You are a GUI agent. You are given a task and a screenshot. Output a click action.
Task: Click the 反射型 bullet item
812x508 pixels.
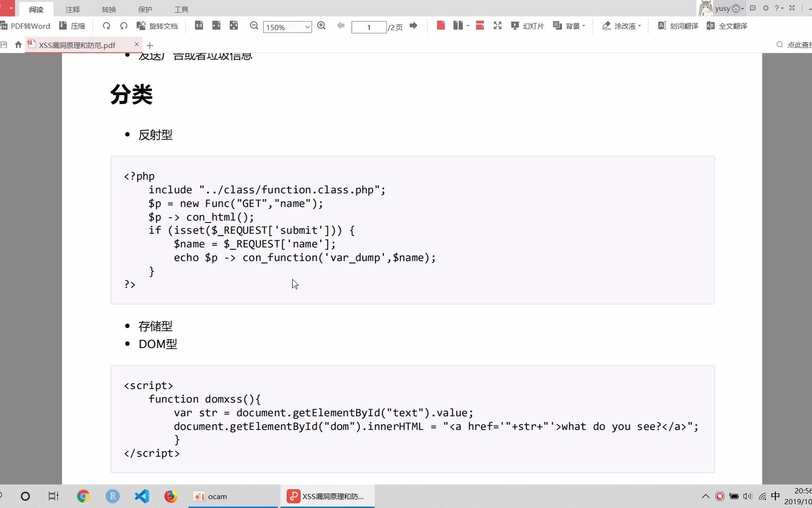tap(156, 135)
